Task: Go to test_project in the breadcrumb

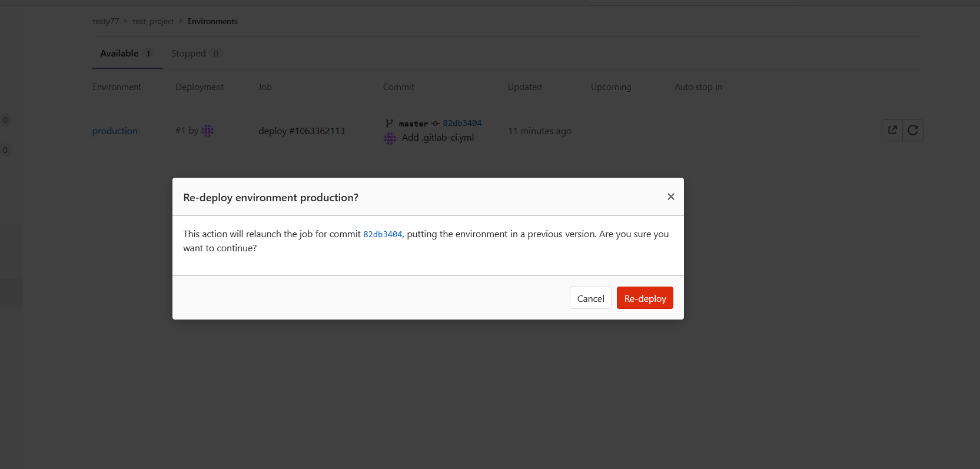Action: (153, 21)
